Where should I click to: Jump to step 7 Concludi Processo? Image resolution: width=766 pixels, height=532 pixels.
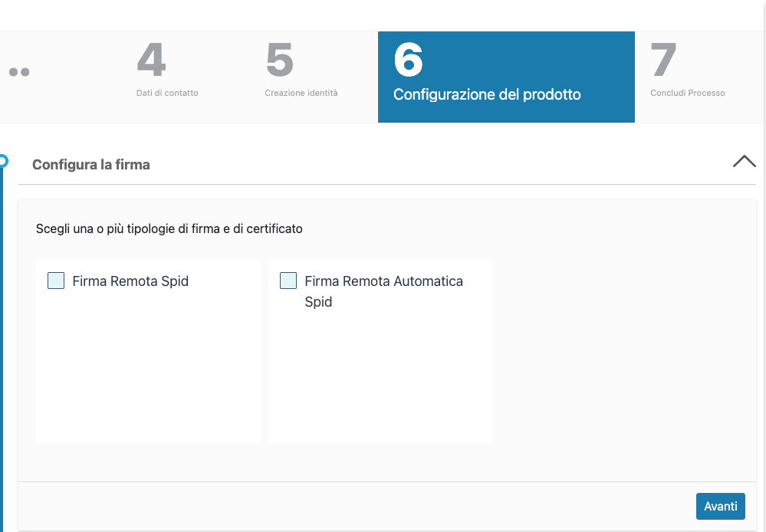pos(687,93)
